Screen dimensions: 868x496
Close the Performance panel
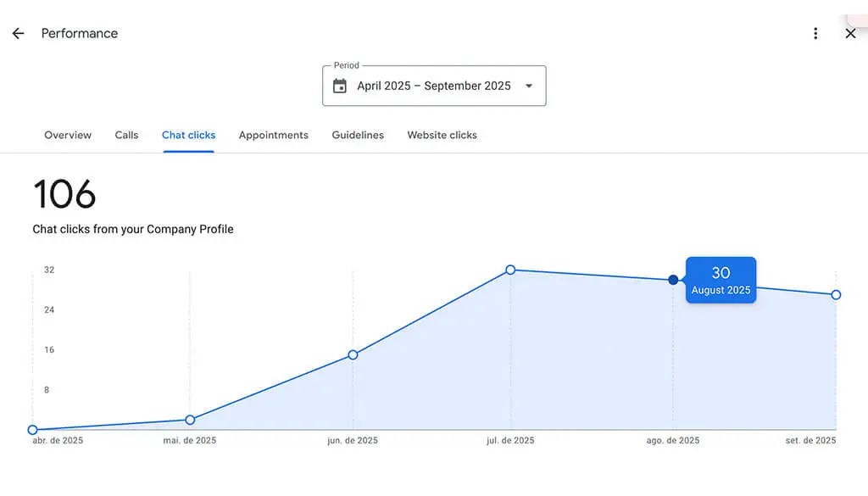pos(851,34)
